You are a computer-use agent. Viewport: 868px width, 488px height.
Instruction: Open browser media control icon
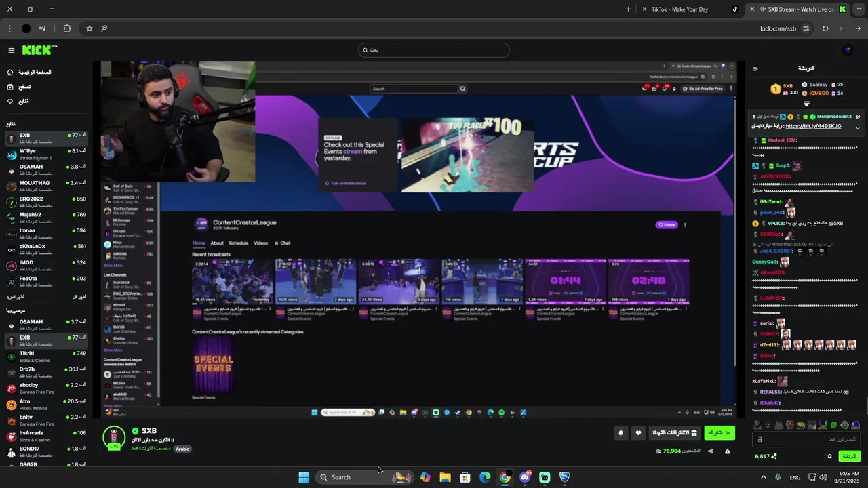[x=42, y=28]
